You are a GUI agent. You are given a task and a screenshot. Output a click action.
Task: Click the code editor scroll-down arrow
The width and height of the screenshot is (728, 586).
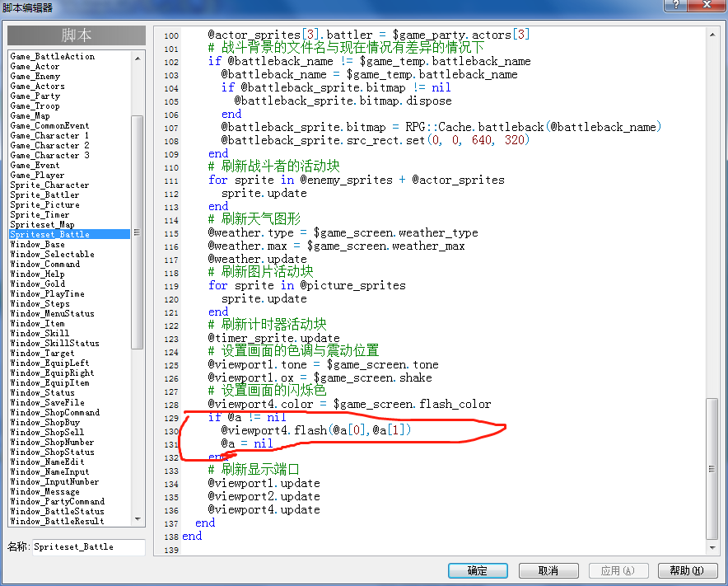pyautogui.click(x=712, y=548)
